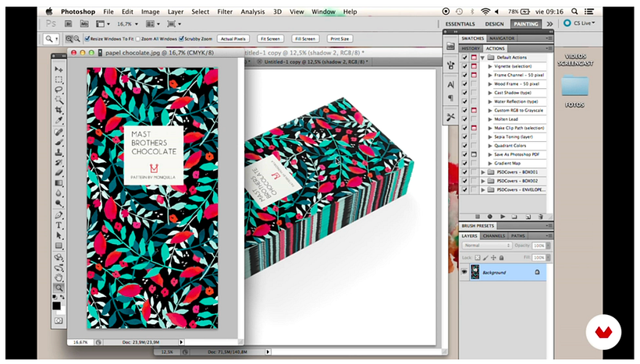This screenshot has width=640, height=364.
Task: Toggle the checkmark for Gradient Map action
Action: (x=464, y=163)
